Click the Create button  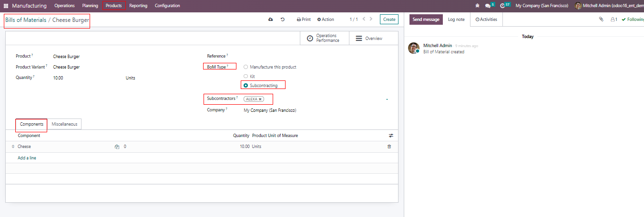389,20
